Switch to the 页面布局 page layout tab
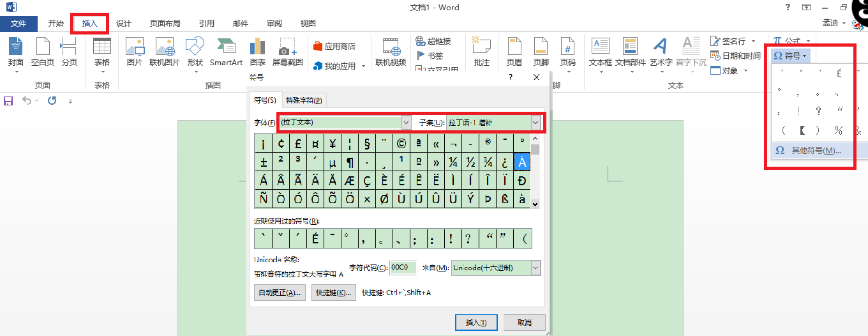The image size is (868, 336). pyautogui.click(x=165, y=24)
